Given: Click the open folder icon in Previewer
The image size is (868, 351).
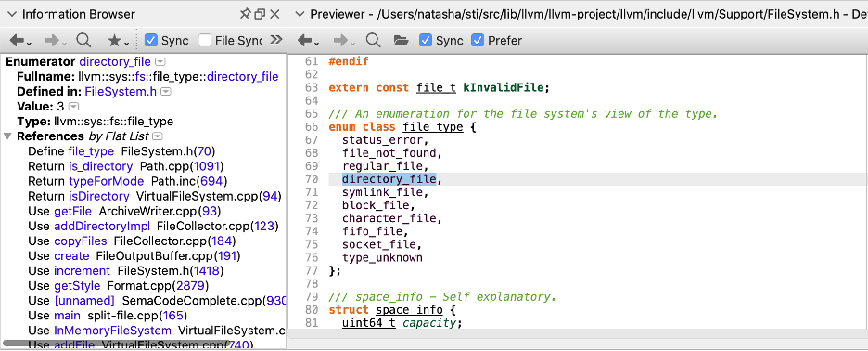Looking at the screenshot, I should (401, 41).
